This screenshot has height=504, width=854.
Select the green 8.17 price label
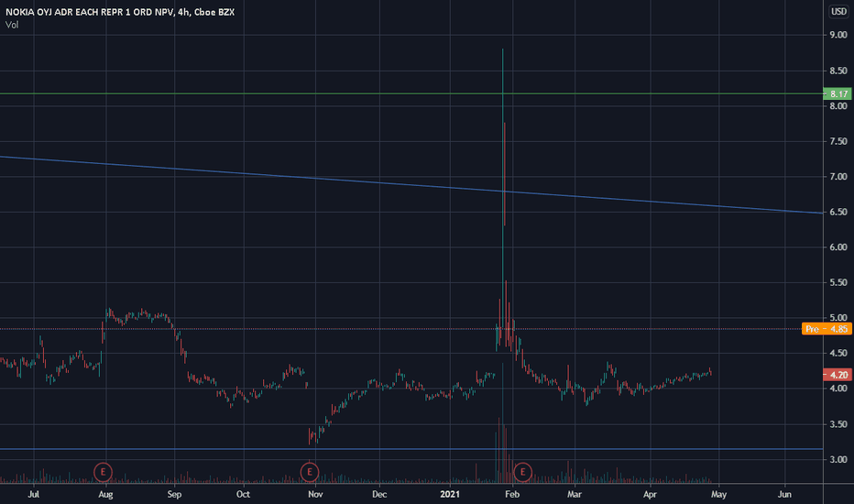(838, 93)
